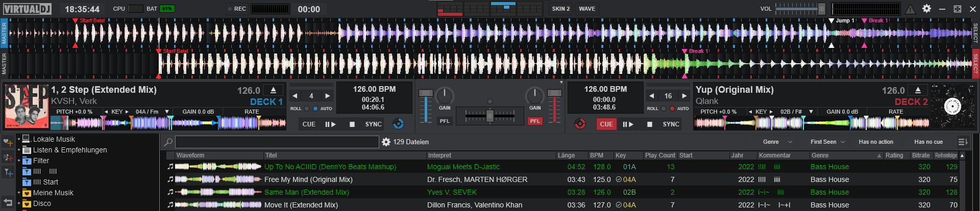Image resolution: width=980 pixels, height=211 pixels.
Task: Open the settings gear in title bar
Action: pos(926,9)
